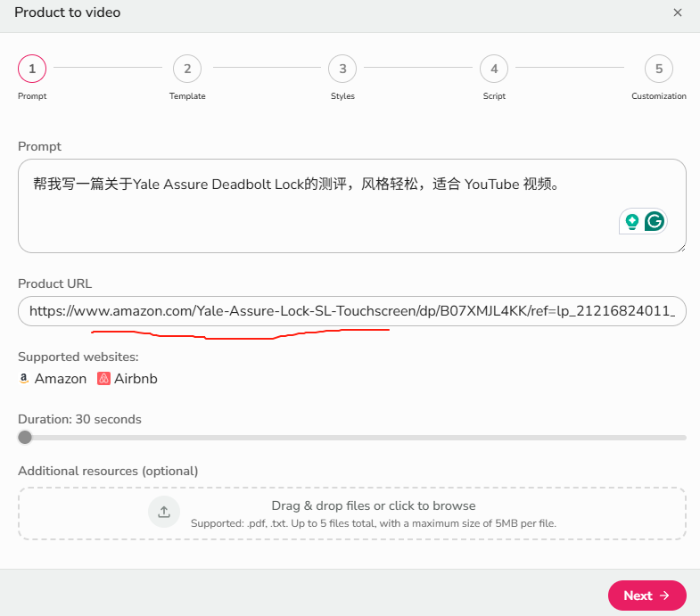Screen dimensions: 700x616
Task: Open step 4 Script
Action: coord(494,69)
